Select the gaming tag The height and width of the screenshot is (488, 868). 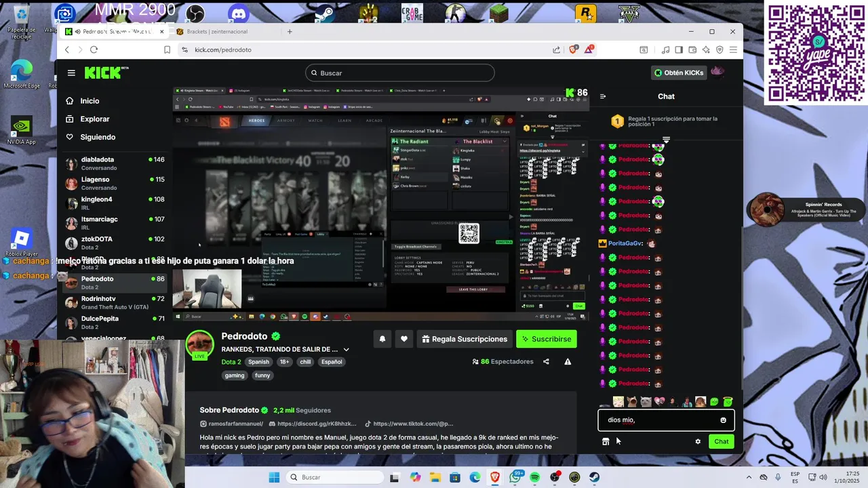235,375
